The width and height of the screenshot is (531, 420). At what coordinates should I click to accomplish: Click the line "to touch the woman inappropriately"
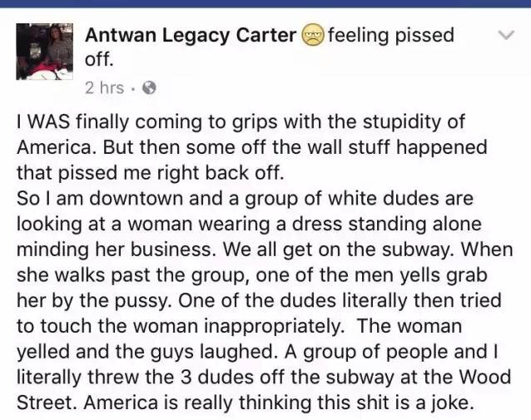pos(239,326)
